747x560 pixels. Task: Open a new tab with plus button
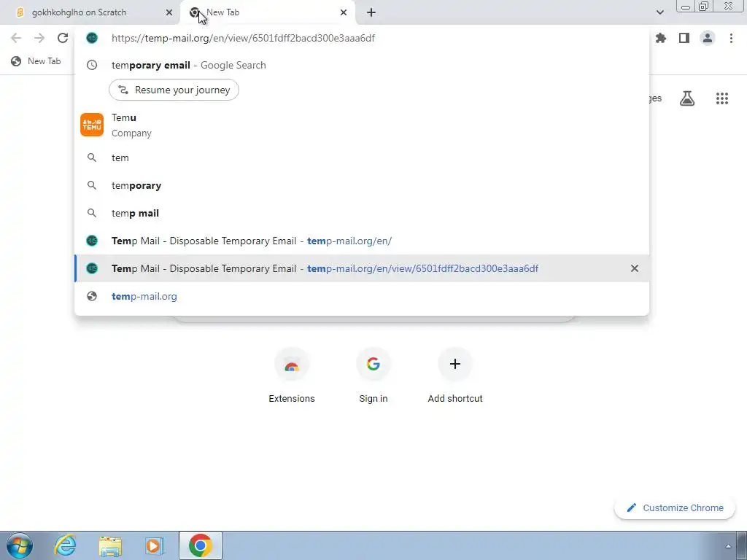coord(371,12)
